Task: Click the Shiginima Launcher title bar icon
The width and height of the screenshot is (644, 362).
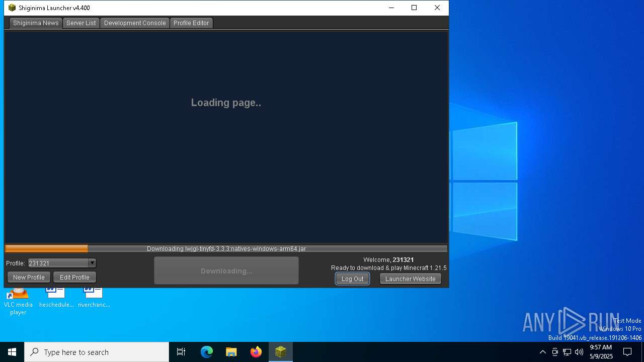Action: (12, 8)
